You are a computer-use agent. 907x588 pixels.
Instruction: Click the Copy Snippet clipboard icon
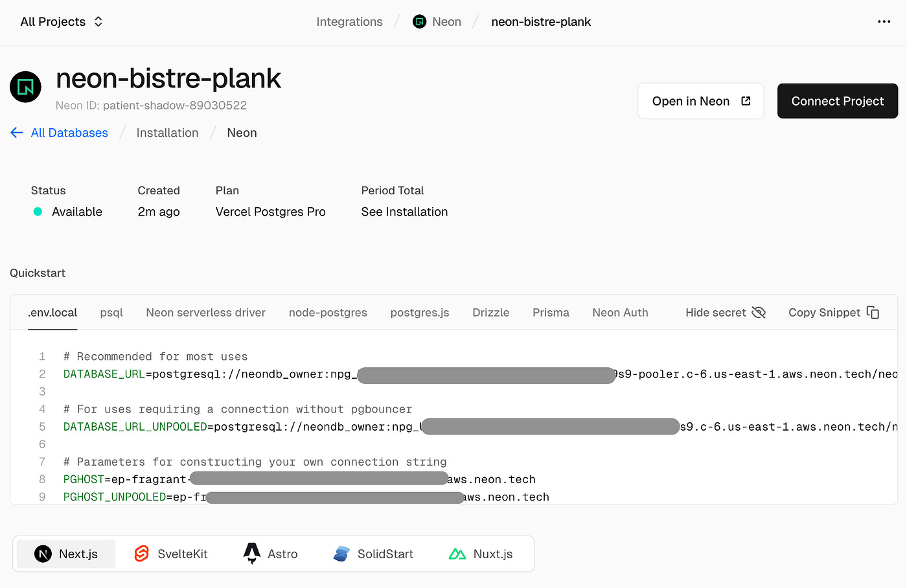(873, 312)
